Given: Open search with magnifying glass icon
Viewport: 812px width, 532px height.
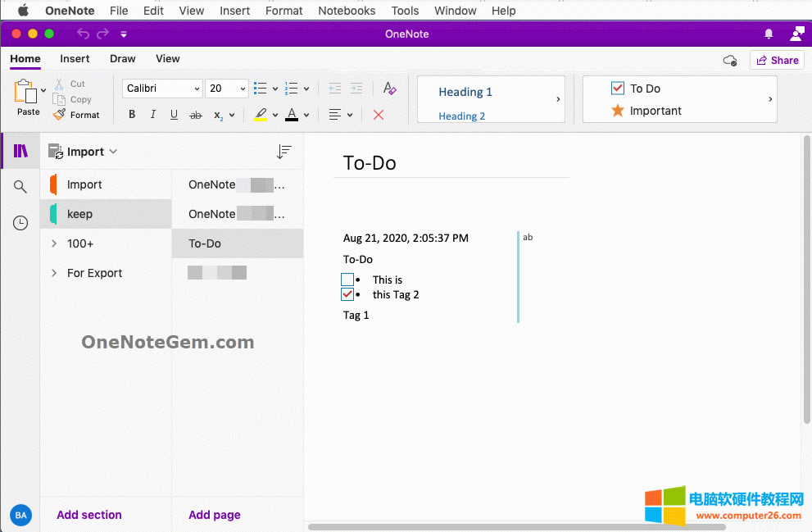Looking at the screenshot, I should pyautogui.click(x=20, y=187).
